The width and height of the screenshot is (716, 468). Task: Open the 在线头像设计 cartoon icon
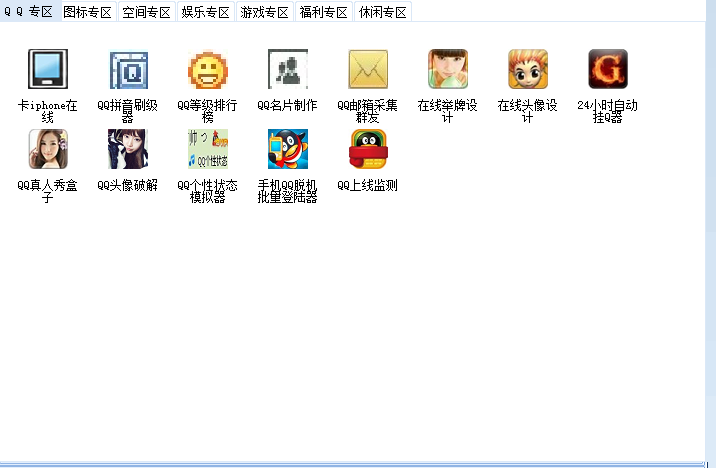(x=528, y=69)
